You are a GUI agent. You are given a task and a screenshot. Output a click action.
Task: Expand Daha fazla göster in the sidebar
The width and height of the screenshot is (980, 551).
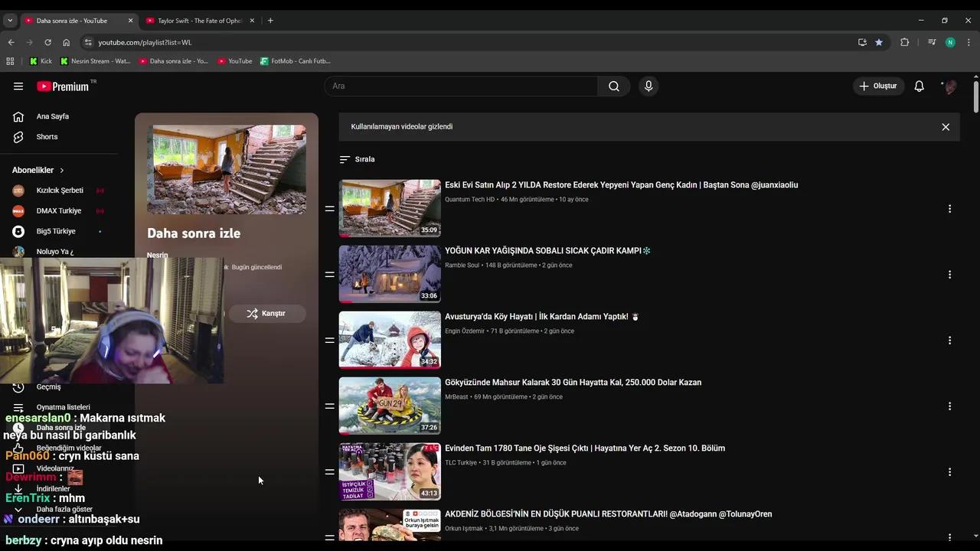coord(64,509)
